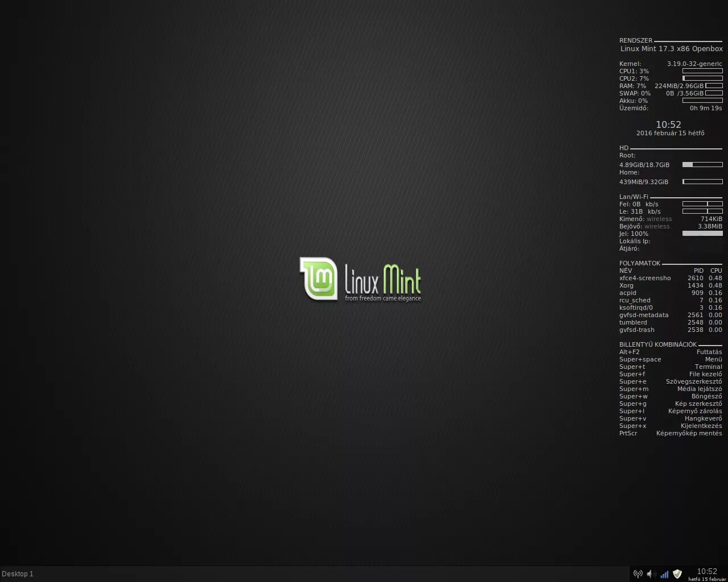Click the Super+t Terminal shortcut row
728x582 pixels.
[671, 367]
